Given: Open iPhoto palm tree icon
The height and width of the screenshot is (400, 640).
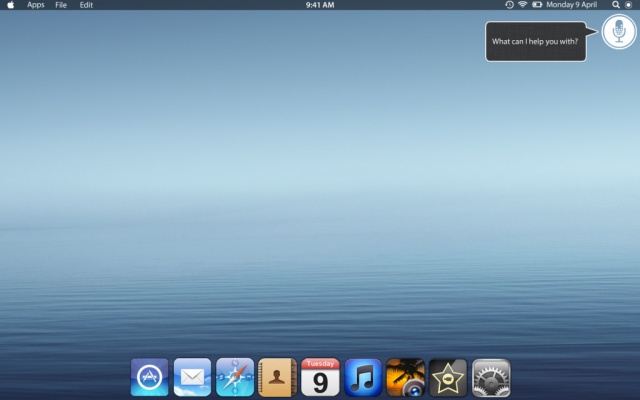Looking at the screenshot, I should [x=405, y=378].
